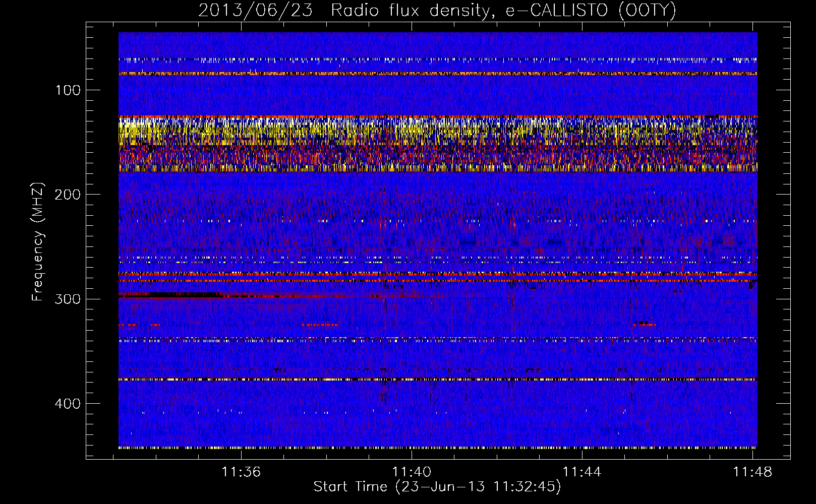Viewport: 816px width, 504px height.
Task: Click the red interference line near 275 MHz
Action: pyautogui.click(x=438, y=275)
